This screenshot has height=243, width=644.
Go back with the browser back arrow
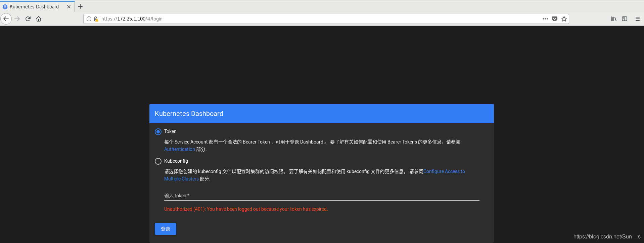click(6, 19)
